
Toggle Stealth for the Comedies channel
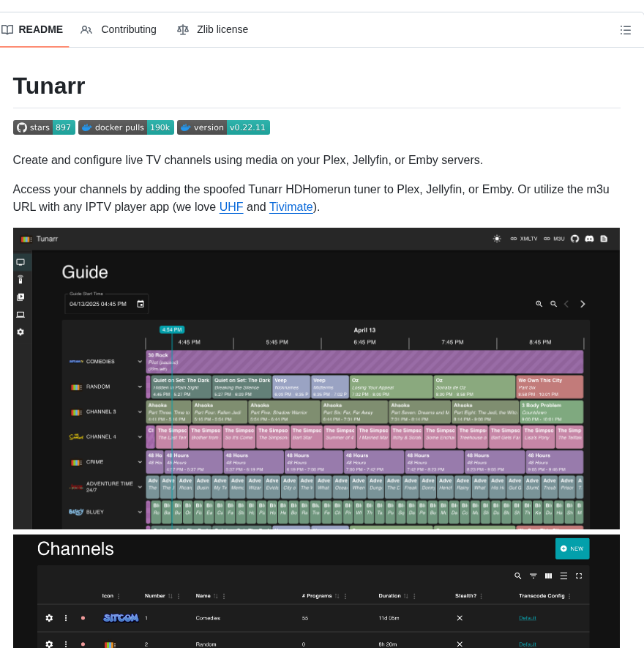460,617
